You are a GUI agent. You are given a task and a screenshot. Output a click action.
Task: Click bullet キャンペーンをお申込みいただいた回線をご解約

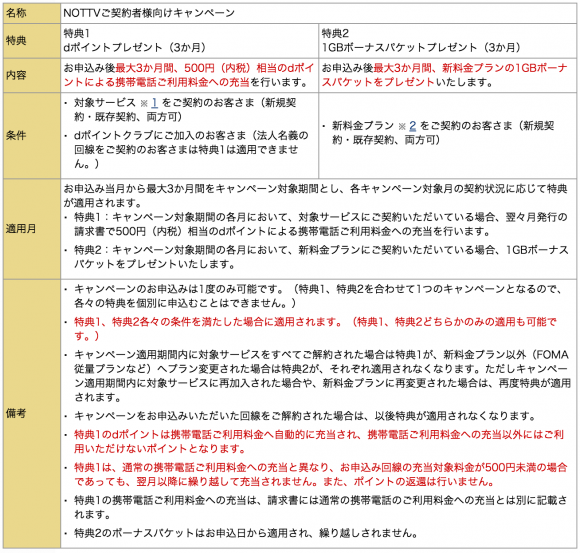[x=305, y=416]
